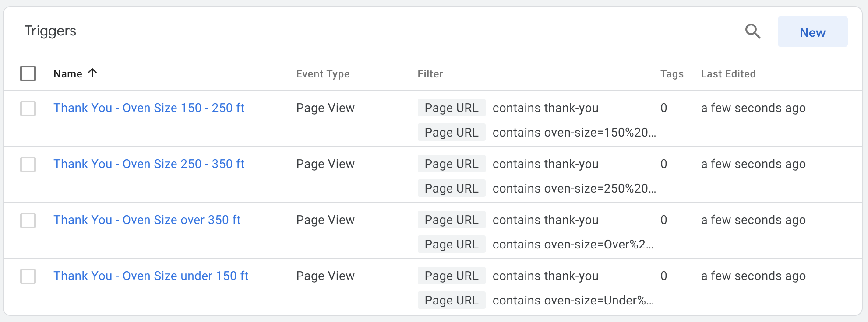Image resolution: width=868 pixels, height=322 pixels.
Task: Sort triggers by the Name column header
Action: click(x=68, y=74)
